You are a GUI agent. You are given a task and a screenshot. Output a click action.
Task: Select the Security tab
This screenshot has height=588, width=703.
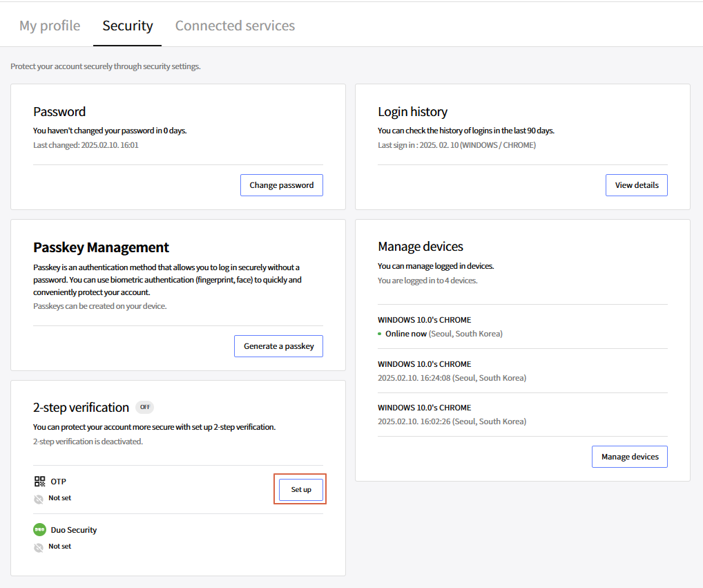(x=127, y=26)
